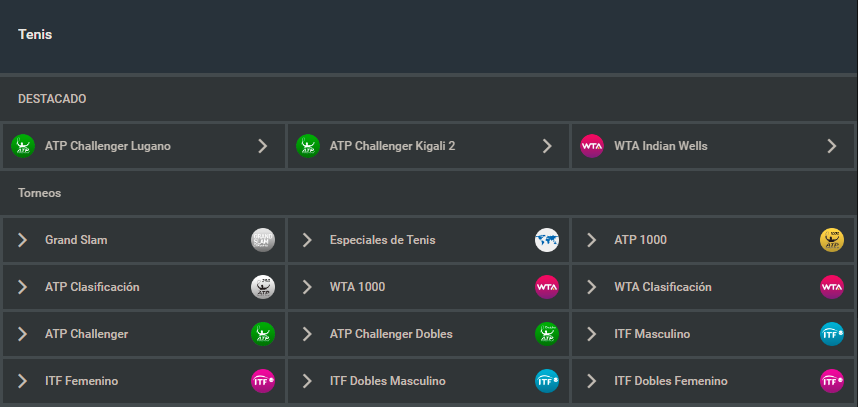Screen dimensions: 858x407
Task: Expand the WTA 1000 row chevron
Action: 308,287
